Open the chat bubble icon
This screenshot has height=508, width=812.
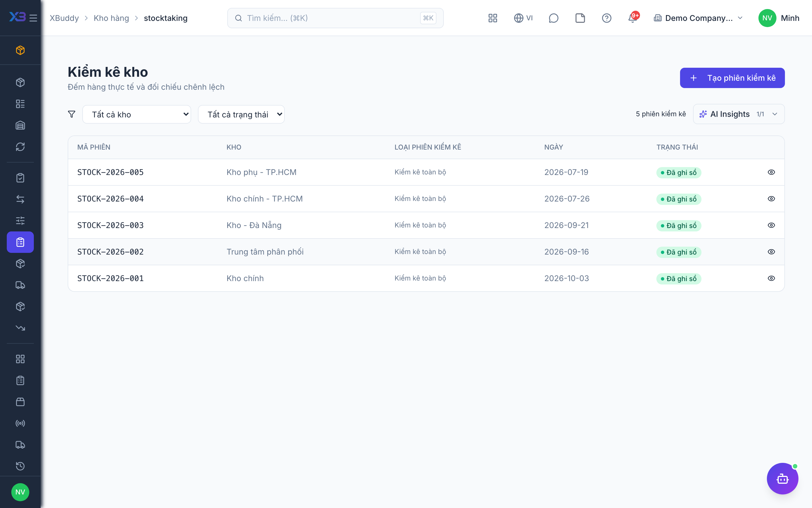[x=553, y=18]
